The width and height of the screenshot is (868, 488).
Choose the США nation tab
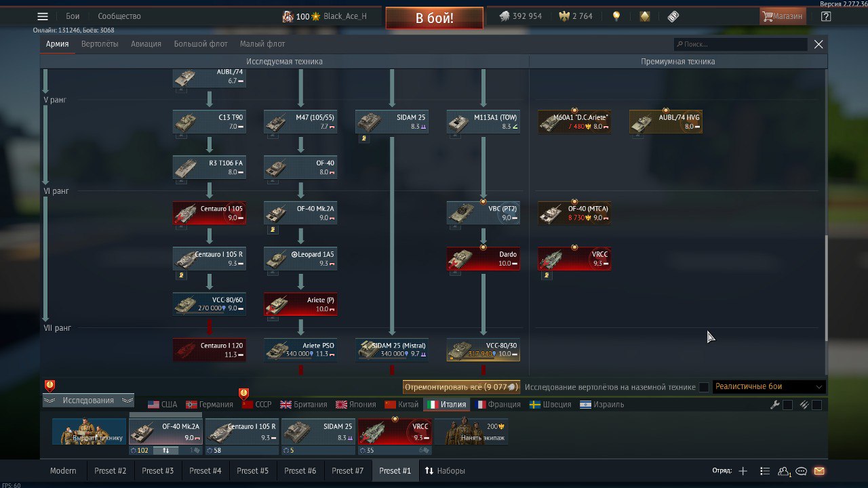(x=163, y=405)
